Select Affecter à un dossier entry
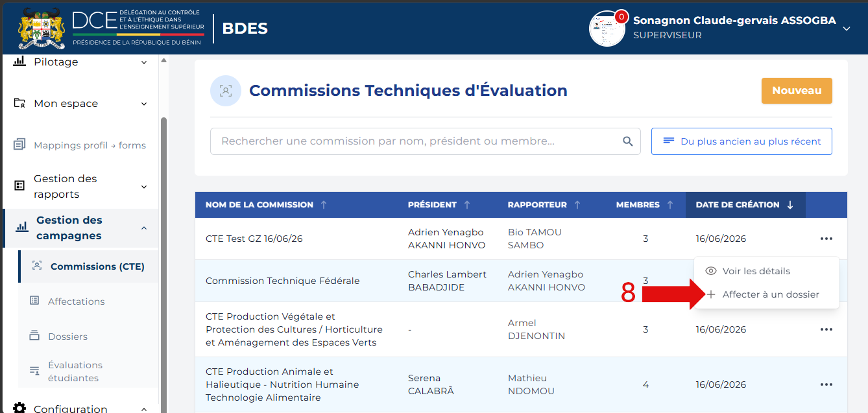This screenshot has height=413, width=868. (x=767, y=294)
